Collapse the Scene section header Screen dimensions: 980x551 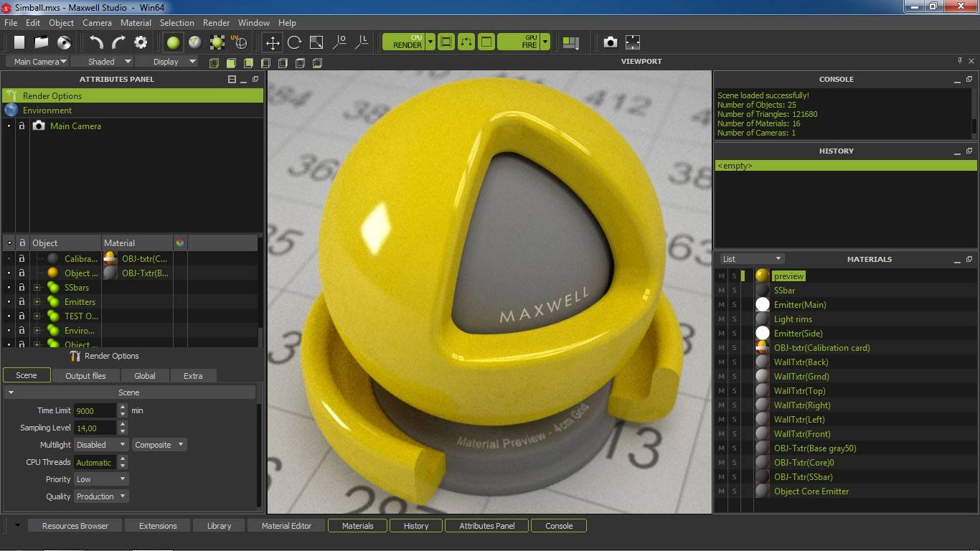129,392
